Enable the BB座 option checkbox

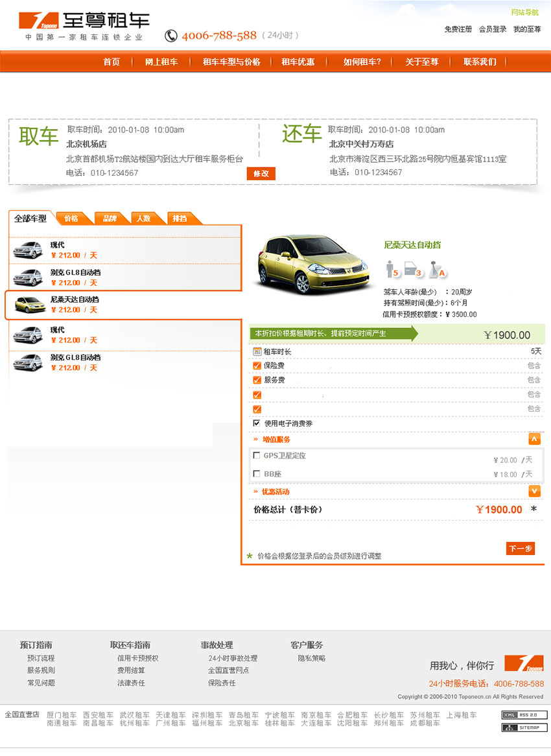[257, 473]
